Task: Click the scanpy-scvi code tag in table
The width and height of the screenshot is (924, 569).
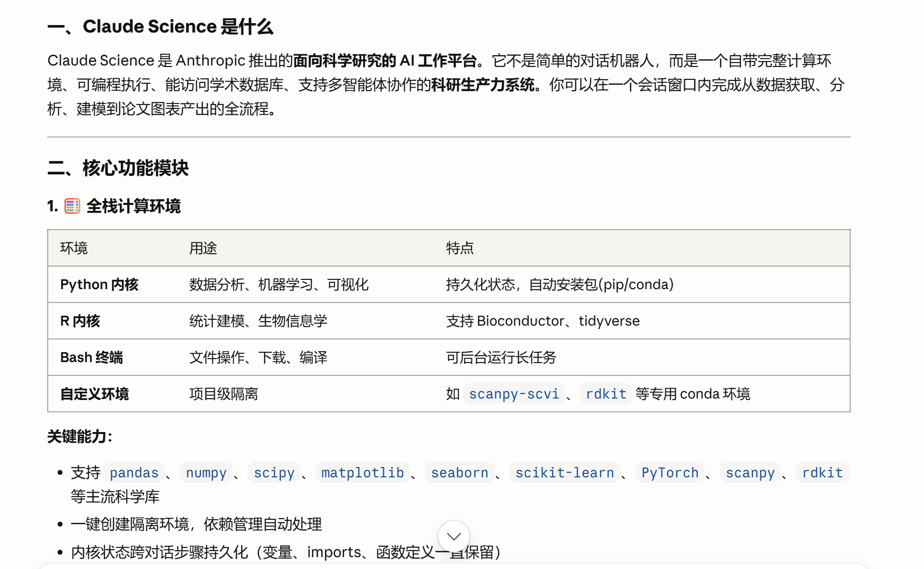Action: 514,394
